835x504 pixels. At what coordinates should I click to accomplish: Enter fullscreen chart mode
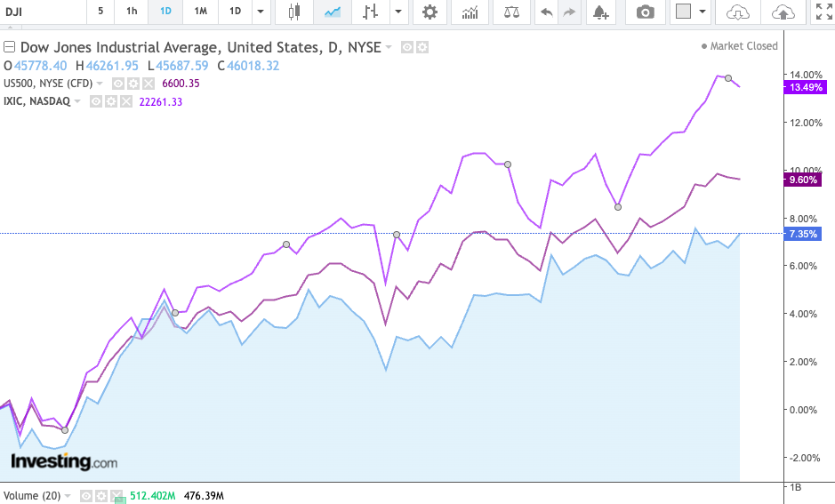point(823,12)
